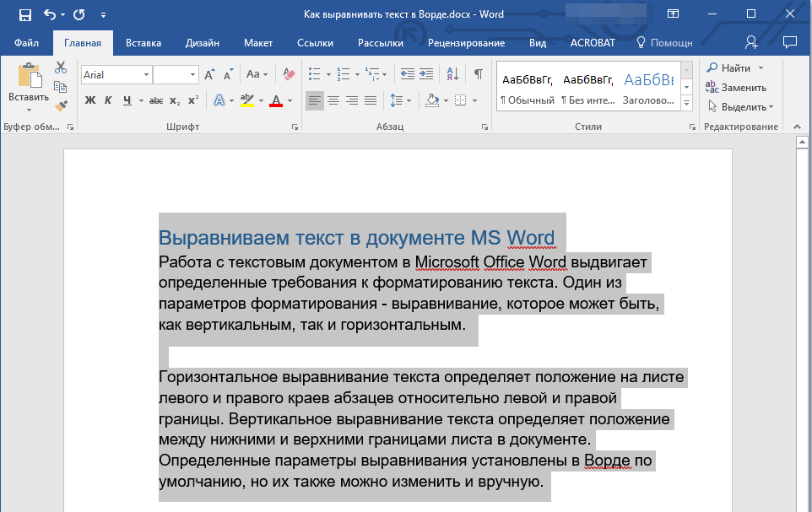This screenshot has width=812, height=512.
Task: Show or hide paragraph marks (¶)
Action: pos(478,74)
